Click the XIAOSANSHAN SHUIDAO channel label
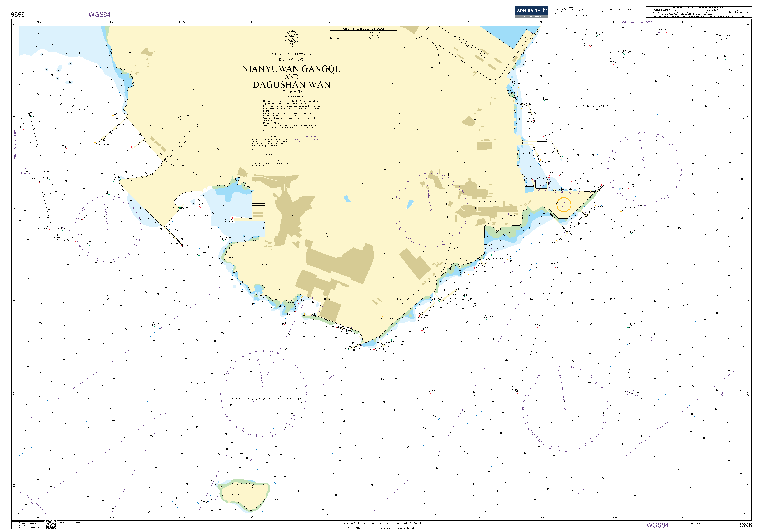763x532 pixels. point(265,399)
